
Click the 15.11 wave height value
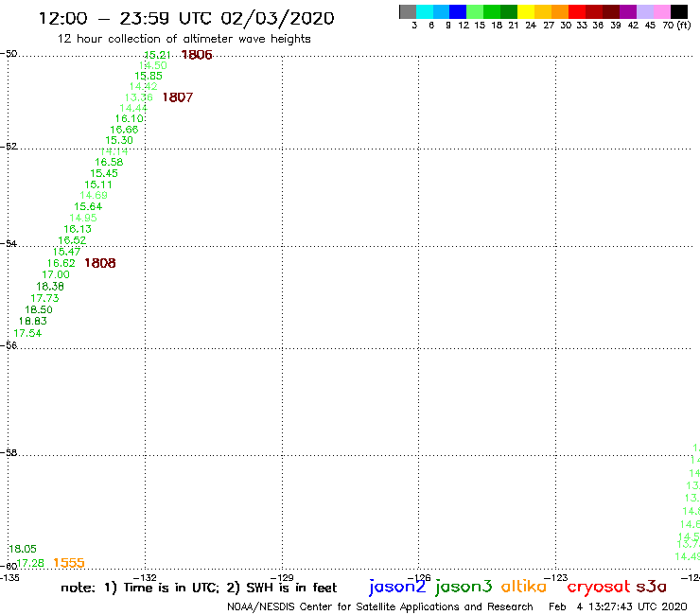pos(98,184)
